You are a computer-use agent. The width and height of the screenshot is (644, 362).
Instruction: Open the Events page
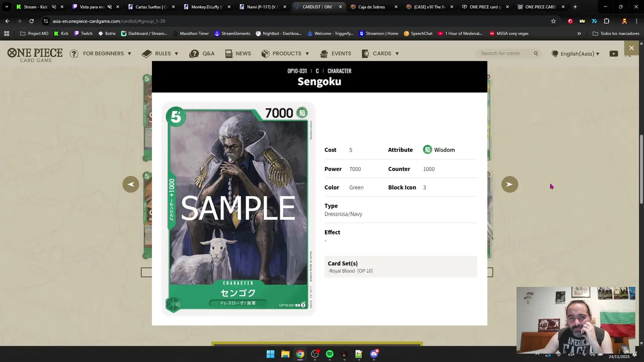point(335,53)
